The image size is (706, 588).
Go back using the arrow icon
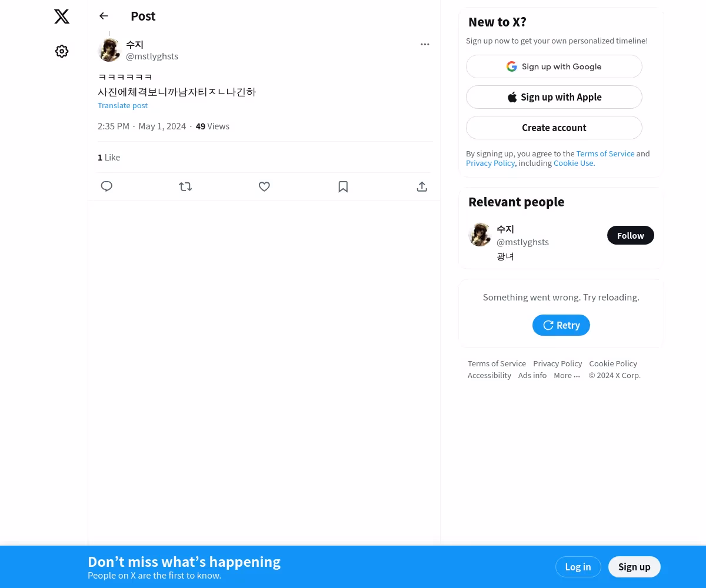pyautogui.click(x=104, y=16)
